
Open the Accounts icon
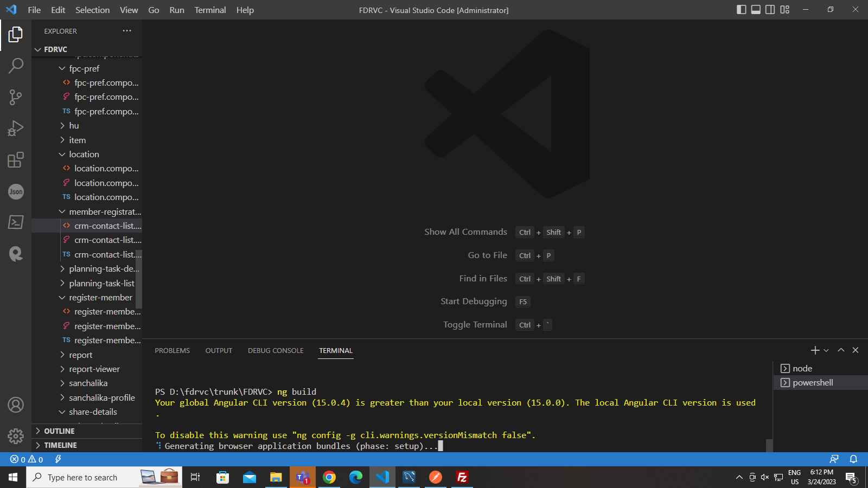coord(16,405)
